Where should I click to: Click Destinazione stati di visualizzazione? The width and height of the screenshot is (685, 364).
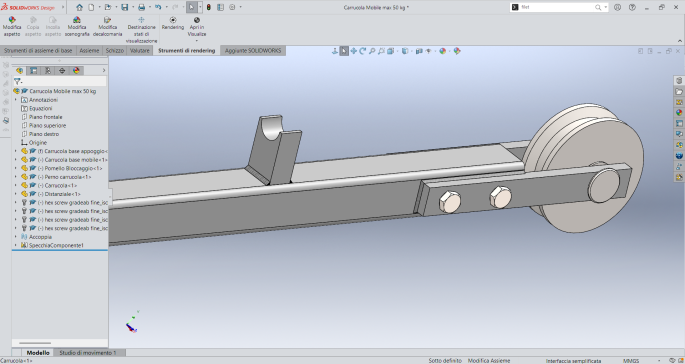(141, 30)
